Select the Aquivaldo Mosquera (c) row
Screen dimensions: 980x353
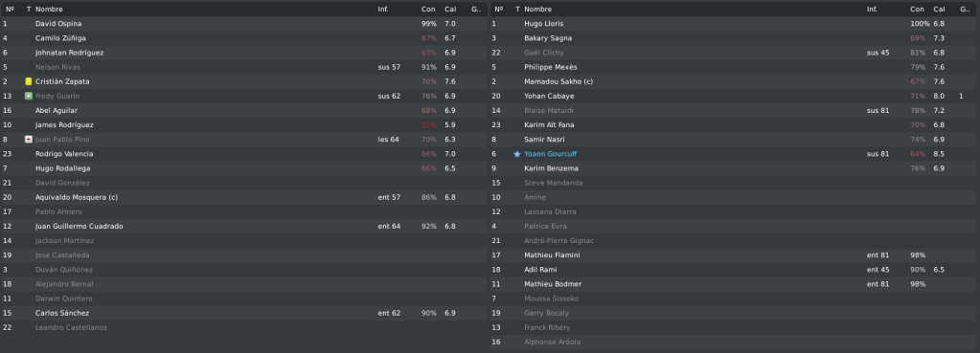tap(243, 197)
